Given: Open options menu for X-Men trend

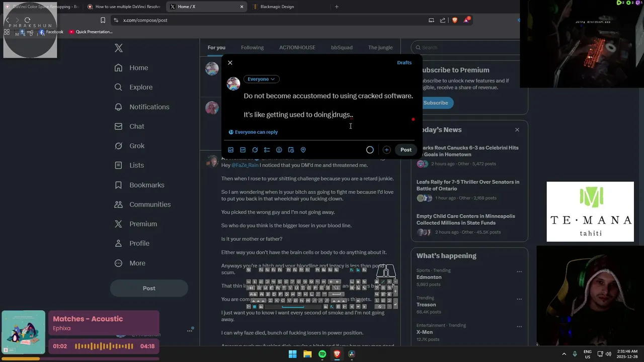Looking at the screenshot, I should (x=519, y=326).
